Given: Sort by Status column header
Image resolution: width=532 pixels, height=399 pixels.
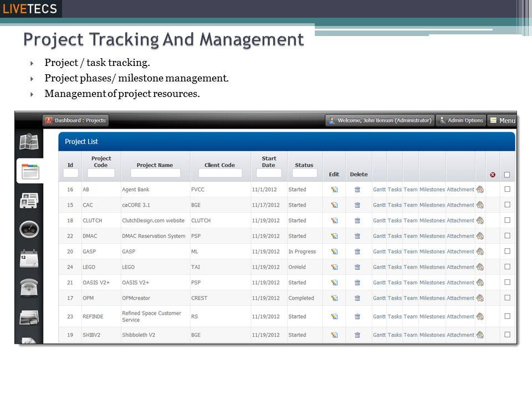Looking at the screenshot, I should click(304, 165).
